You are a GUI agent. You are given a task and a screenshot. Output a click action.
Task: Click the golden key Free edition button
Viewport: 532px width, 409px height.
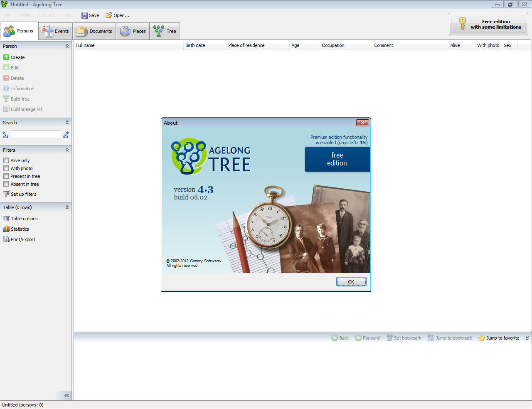[488, 24]
